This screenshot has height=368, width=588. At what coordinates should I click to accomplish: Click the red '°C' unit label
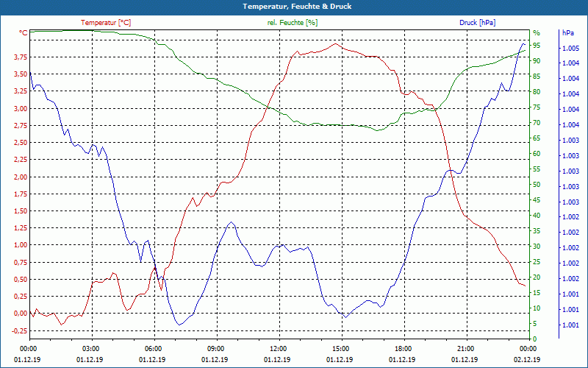click(24, 33)
